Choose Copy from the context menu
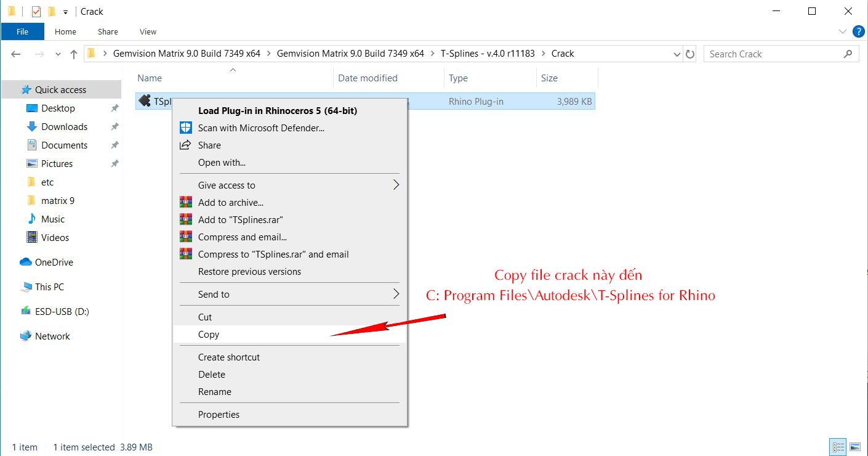The width and height of the screenshot is (868, 456). pos(209,335)
